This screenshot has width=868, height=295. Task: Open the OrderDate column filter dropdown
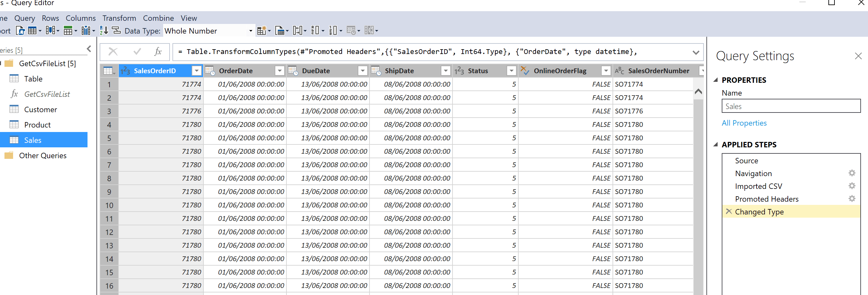click(279, 71)
